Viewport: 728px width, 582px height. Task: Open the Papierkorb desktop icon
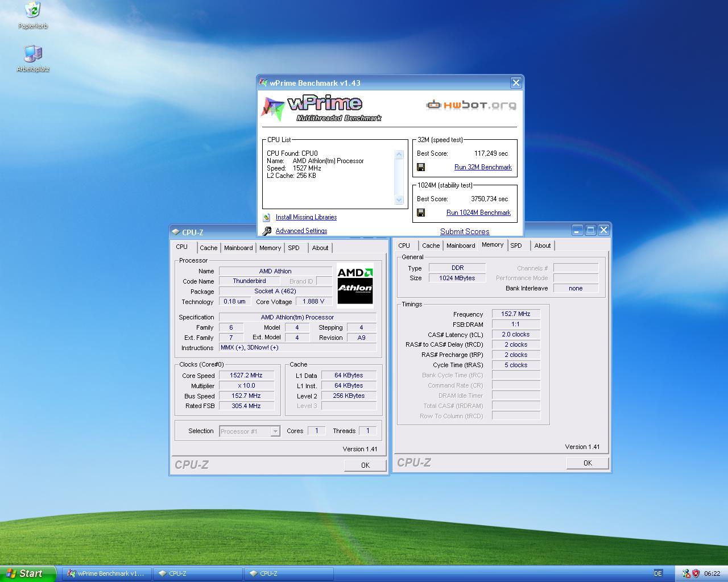pos(32,15)
